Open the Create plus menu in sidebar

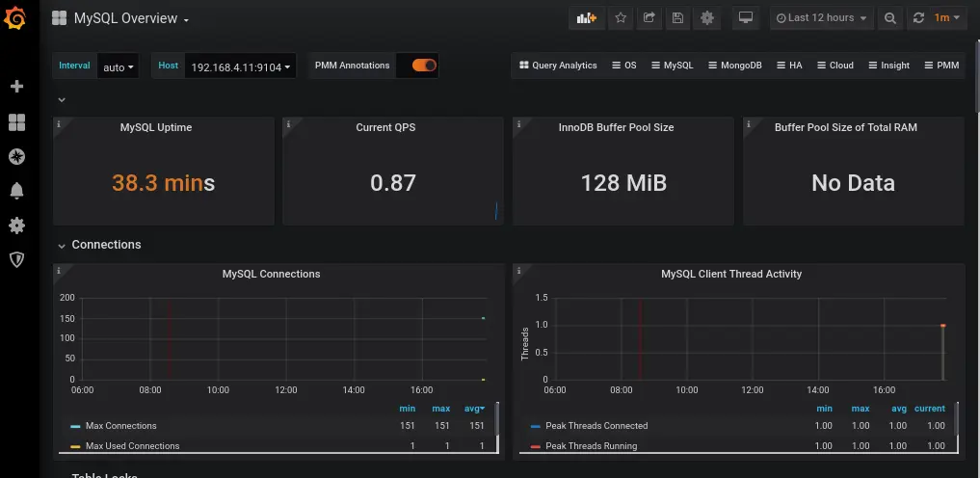(x=17, y=86)
